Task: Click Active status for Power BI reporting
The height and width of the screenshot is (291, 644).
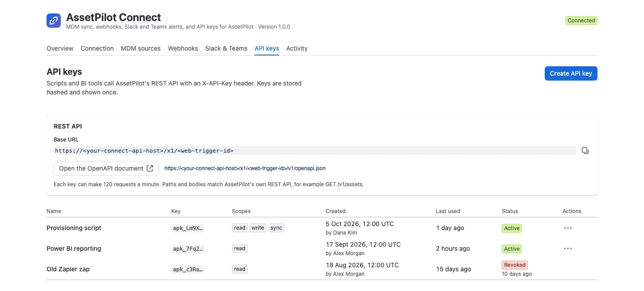Action: [x=512, y=249]
